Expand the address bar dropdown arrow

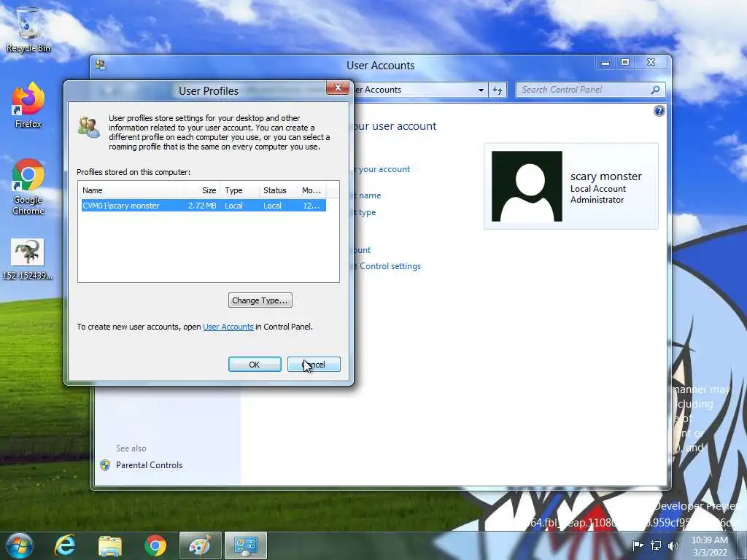tap(481, 90)
